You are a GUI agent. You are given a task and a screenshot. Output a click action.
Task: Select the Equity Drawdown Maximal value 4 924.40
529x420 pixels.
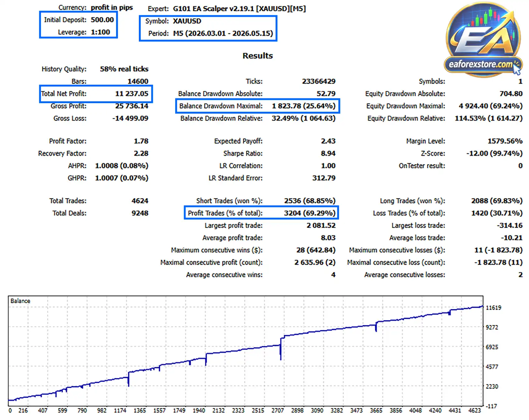(x=473, y=106)
